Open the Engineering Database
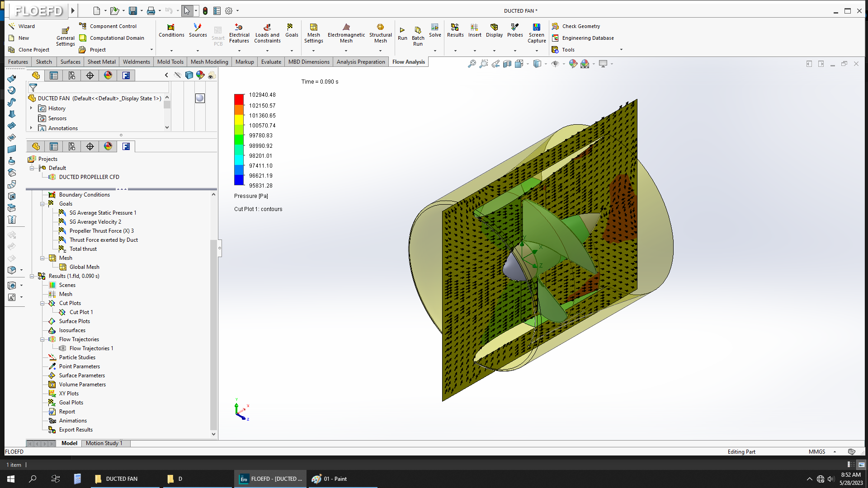 point(587,38)
